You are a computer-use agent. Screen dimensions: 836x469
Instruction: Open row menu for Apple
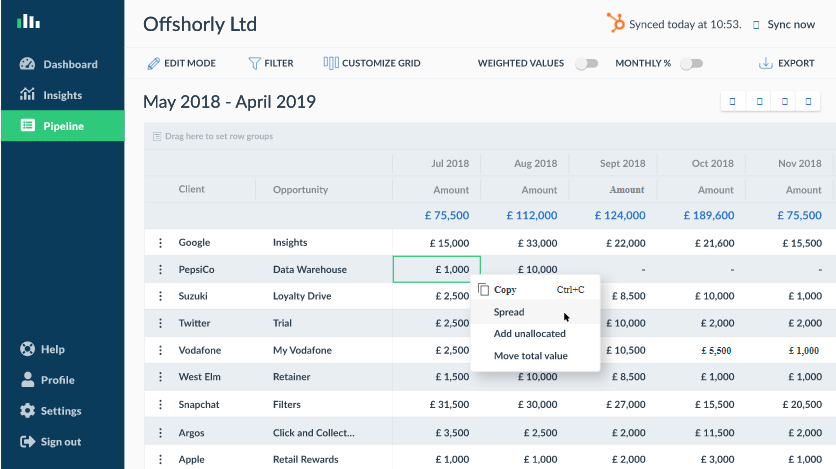coord(160,459)
